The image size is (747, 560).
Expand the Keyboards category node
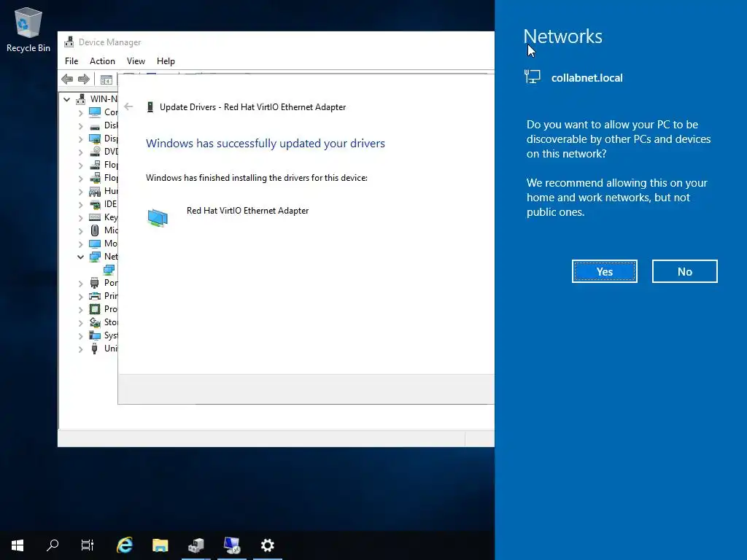tap(80, 217)
